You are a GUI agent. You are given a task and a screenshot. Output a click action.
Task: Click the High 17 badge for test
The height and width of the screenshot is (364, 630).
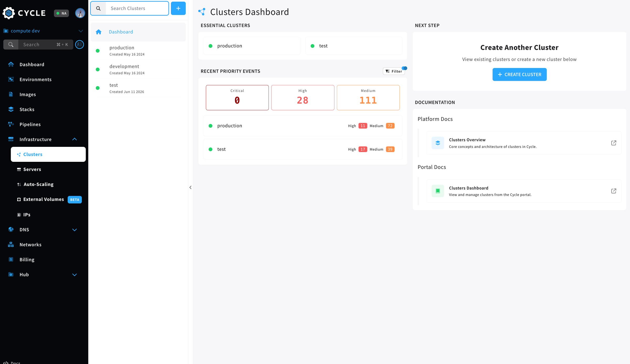pos(363,149)
